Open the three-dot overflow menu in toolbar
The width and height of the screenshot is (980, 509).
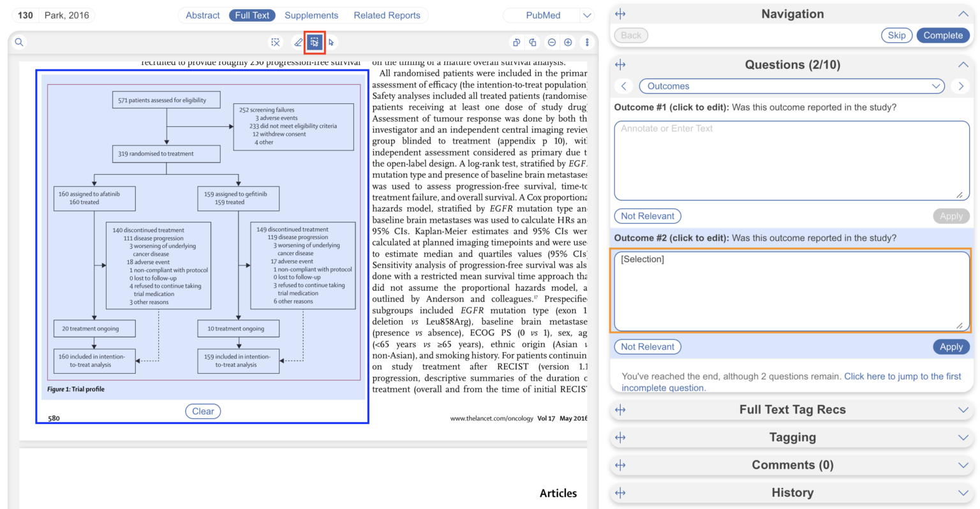pos(587,42)
